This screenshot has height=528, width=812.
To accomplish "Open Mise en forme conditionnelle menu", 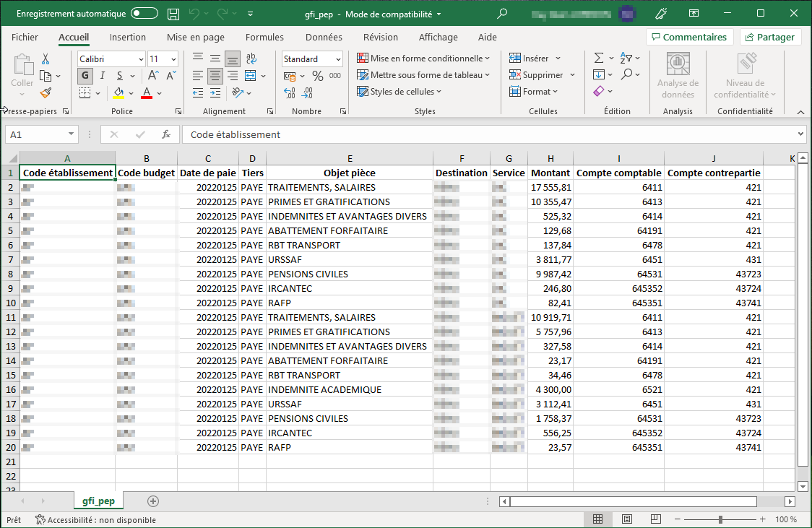I will 424,59.
